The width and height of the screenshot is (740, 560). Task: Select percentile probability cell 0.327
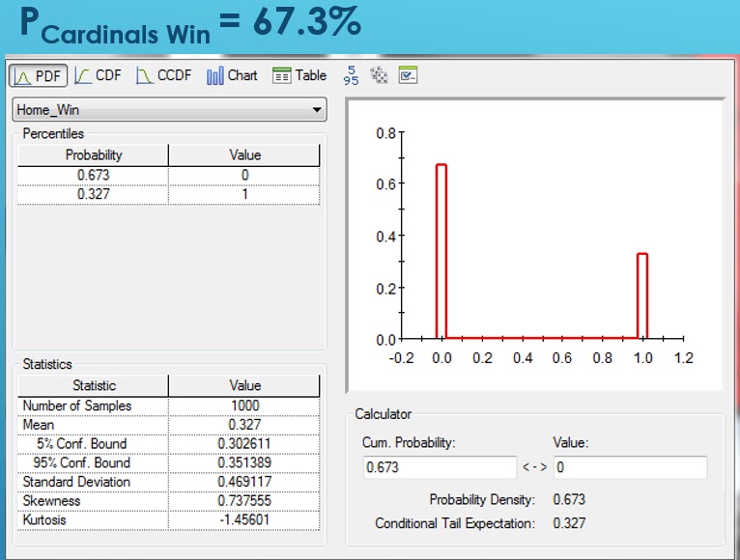pyautogui.click(x=94, y=194)
